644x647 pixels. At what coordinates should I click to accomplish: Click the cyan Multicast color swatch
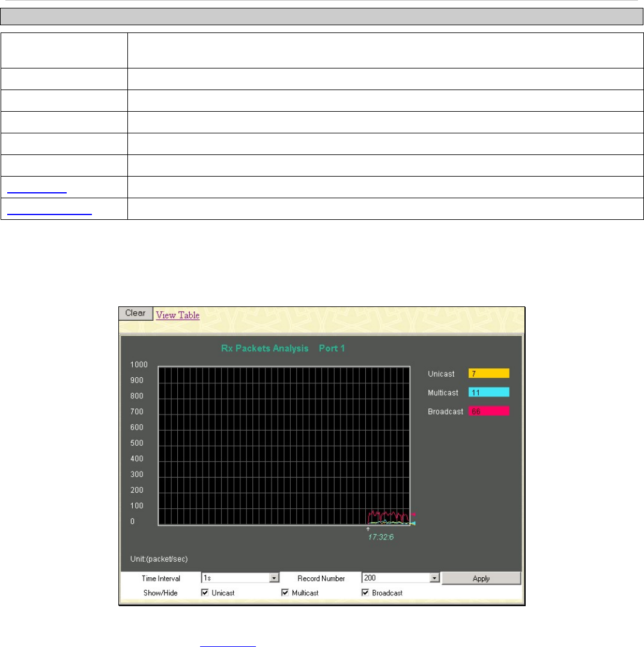coord(489,392)
